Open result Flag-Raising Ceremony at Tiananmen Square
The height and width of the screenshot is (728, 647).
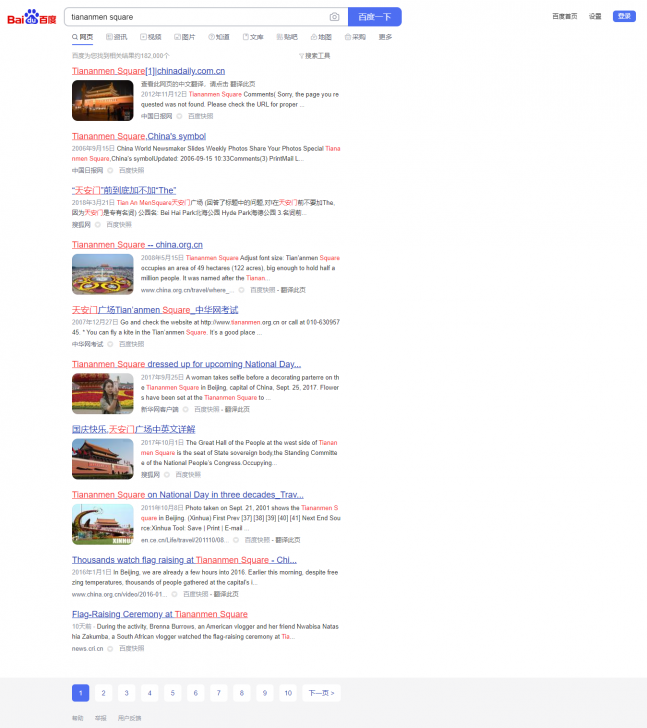tap(160, 614)
